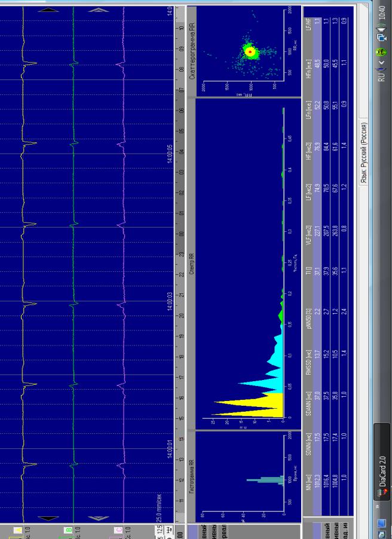The image size is (392, 539).
Task: Click the green antivirus tray icon
Action: (x=381, y=52)
